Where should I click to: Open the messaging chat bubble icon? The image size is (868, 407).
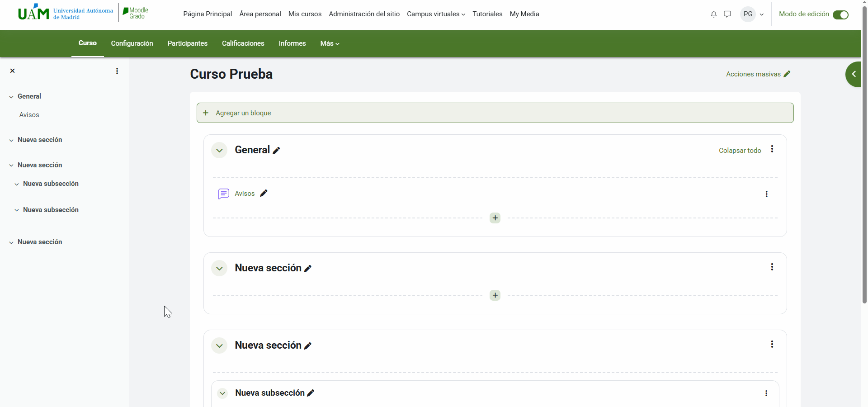[727, 14]
